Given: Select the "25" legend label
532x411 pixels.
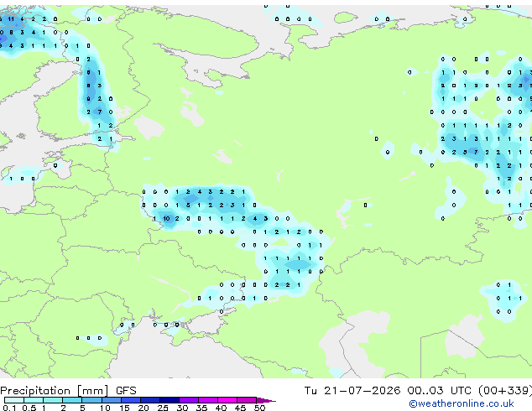Looking at the screenshot, I should pyautogui.click(x=163, y=408).
